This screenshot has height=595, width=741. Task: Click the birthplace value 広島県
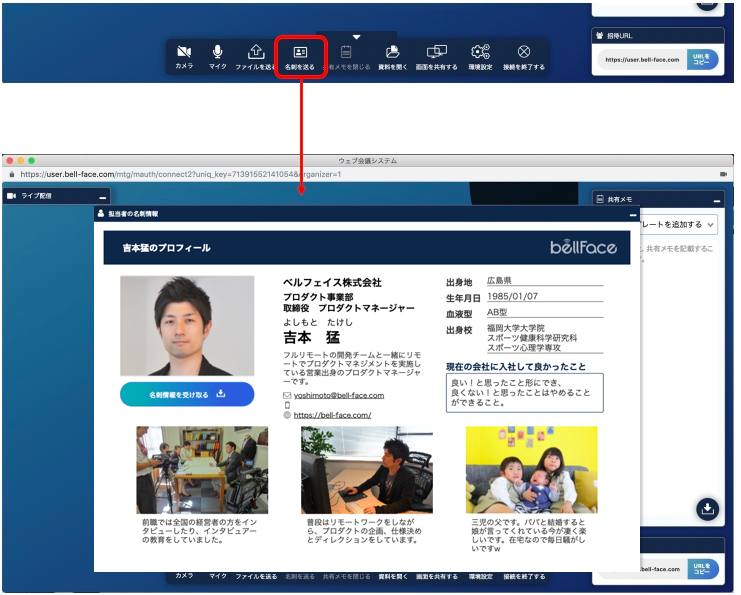(x=499, y=280)
